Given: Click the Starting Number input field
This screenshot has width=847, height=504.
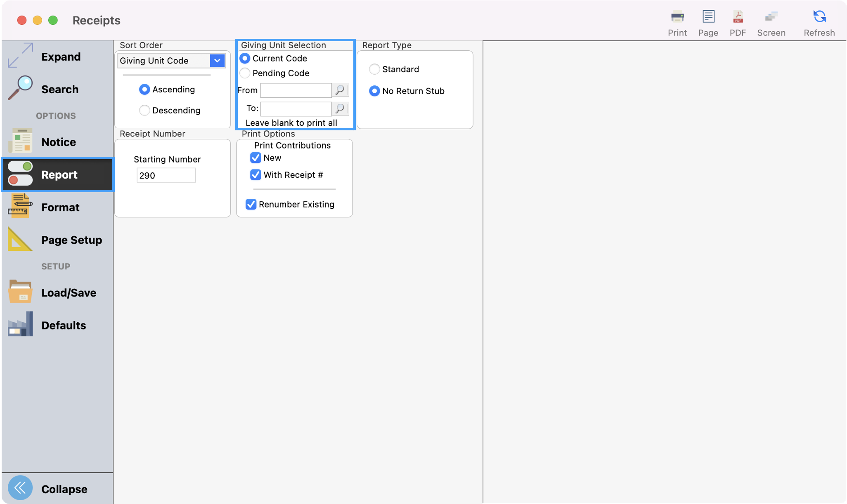Looking at the screenshot, I should pos(166,175).
